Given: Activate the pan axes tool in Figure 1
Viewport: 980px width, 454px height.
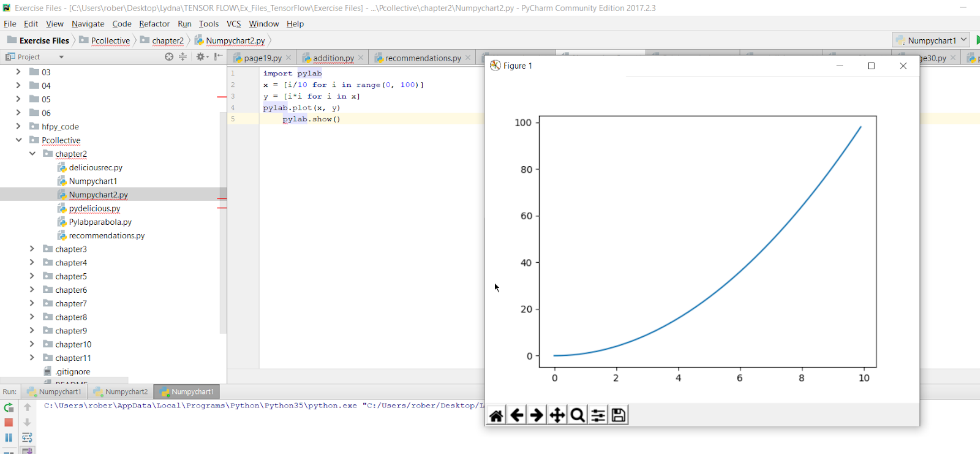Looking at the screenshot, I should pos(557,415).
